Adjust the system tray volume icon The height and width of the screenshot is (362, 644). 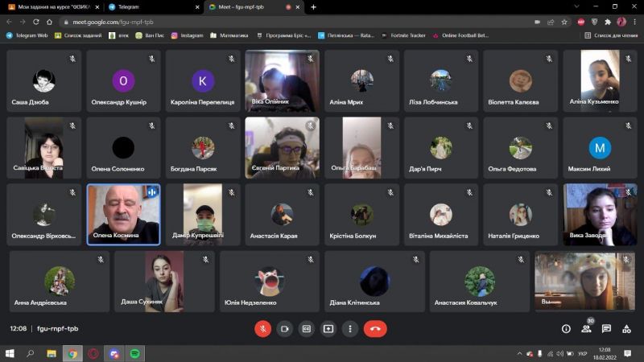[559, 353]
